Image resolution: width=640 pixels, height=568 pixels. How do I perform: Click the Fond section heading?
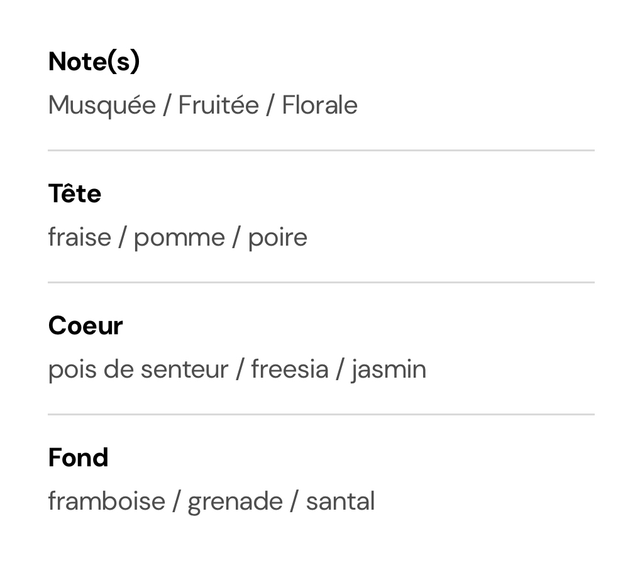coord(78,457)
